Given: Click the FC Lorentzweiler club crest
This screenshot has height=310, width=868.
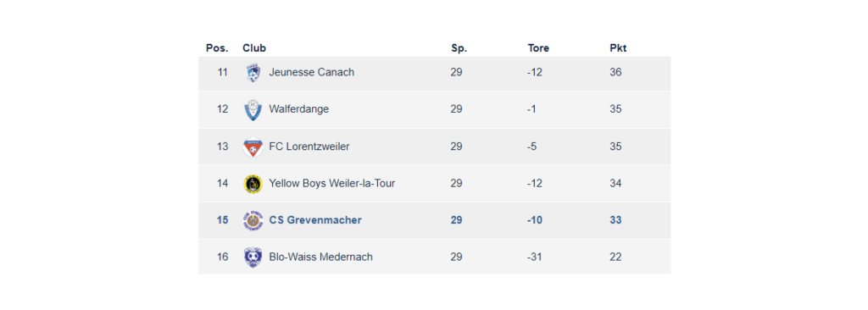Looking at the screenshot, I should (x=253, y=147).
